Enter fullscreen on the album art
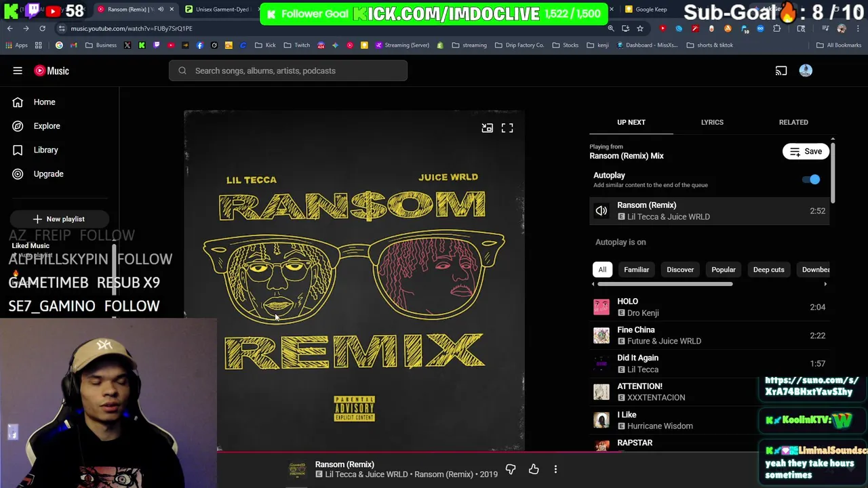This screenshot has width=868, height=488. [x=507, y=128]
